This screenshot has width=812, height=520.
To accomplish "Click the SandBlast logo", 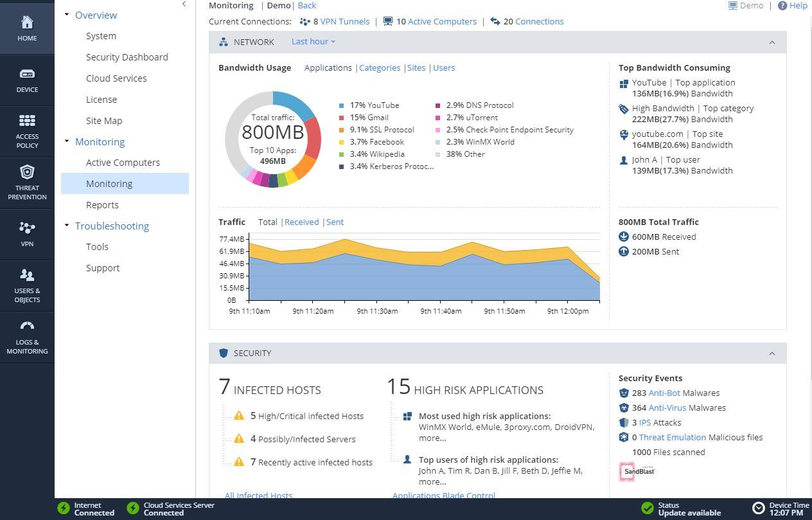I will 637,471.
